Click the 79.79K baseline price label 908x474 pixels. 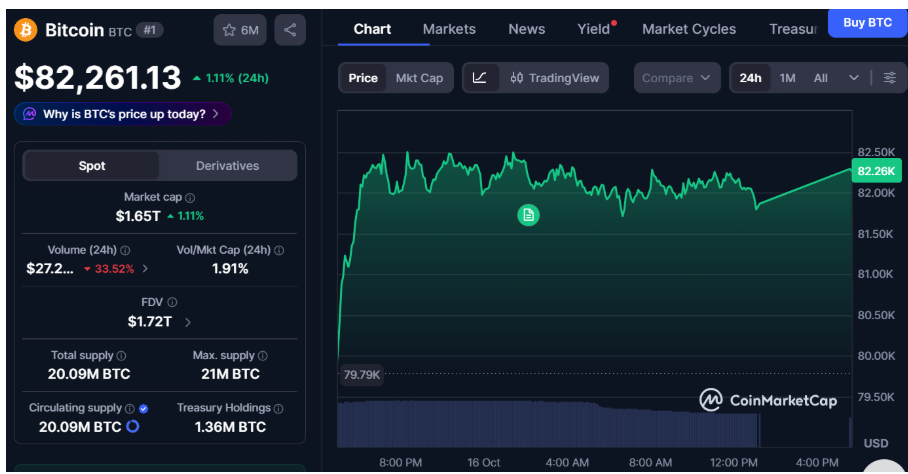pyautogui.click(x=361, y=375)
